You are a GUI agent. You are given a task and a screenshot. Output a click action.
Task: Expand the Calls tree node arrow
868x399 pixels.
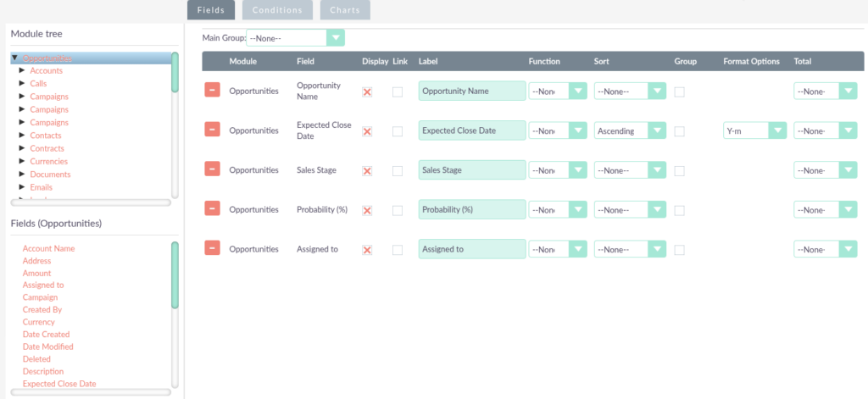point(22,83)
